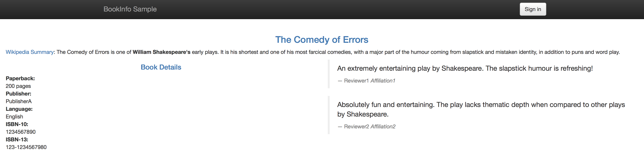Click the English language value
644x162 pixels.
15,117
